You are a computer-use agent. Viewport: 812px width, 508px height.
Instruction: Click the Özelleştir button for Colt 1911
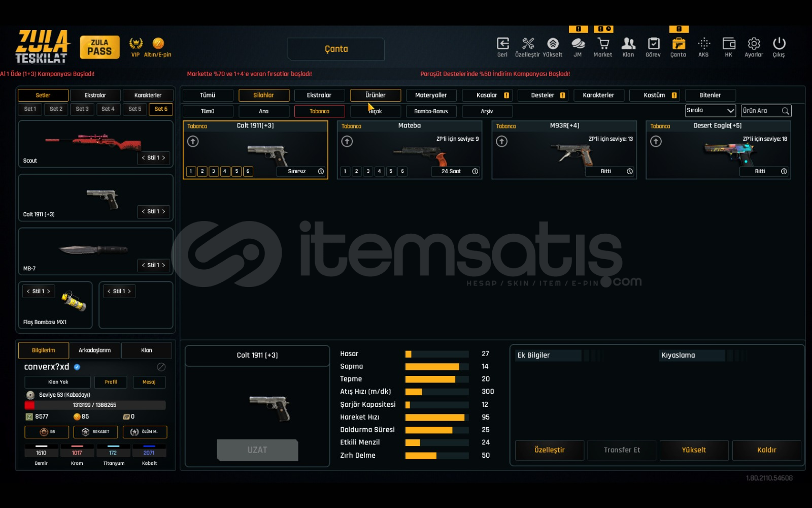550,450
